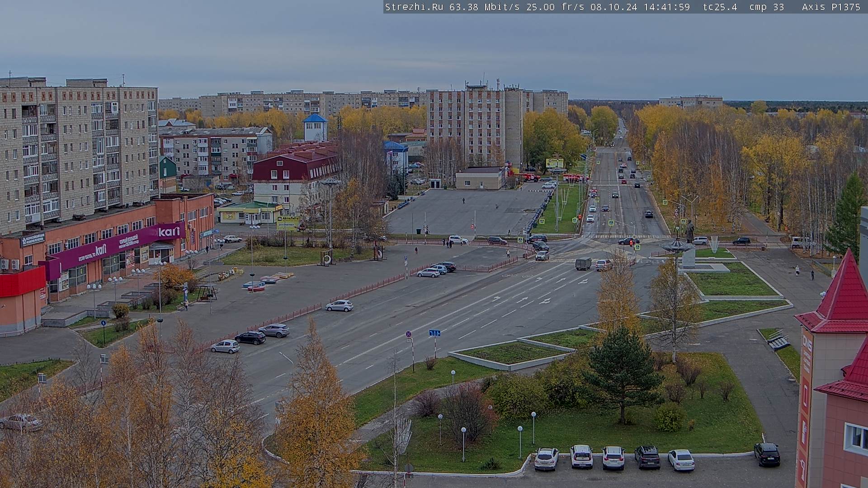Click the "Strezhi.Ru" overlay text
Image resolution: width=868 pixels, height=488 pixels.
(414, 7)
